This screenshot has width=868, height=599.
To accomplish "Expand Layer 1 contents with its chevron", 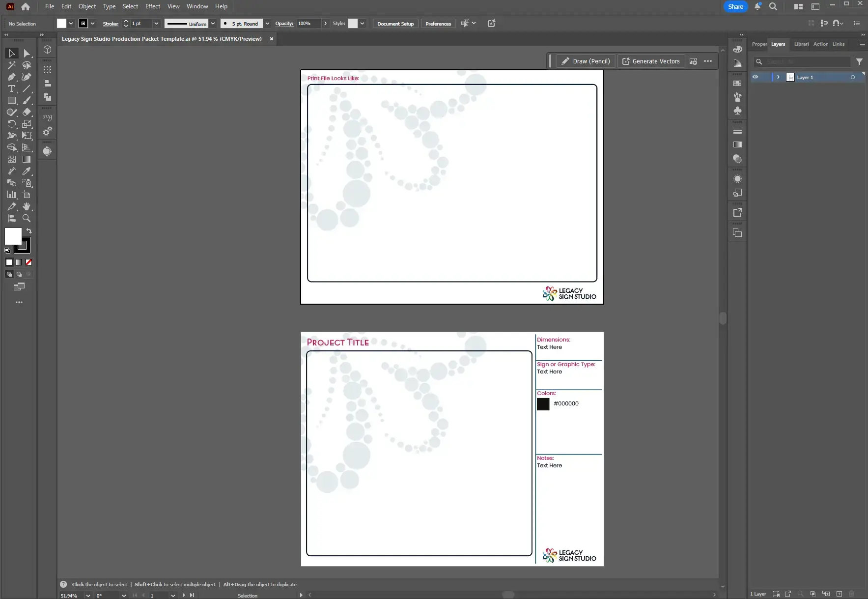I will [x=778, y=77].
